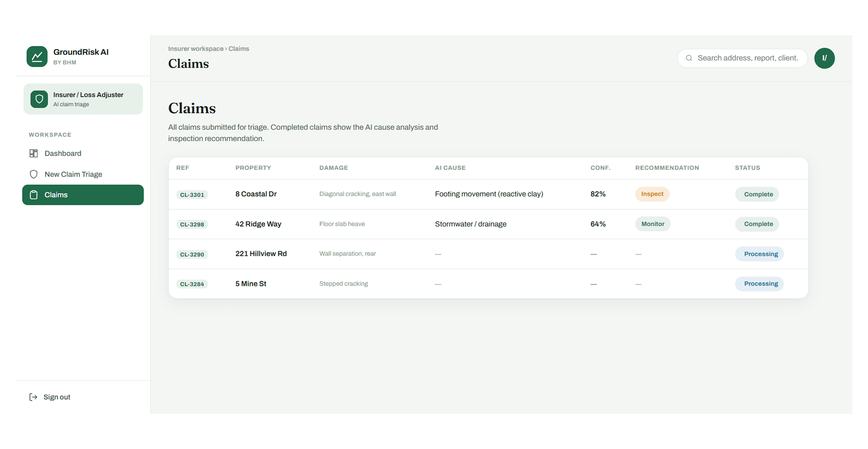This screenshot has width=868, height=449.
Task: Click the shield icon in Insurer / Loss Adjuster card
Action: coord(39,99)
